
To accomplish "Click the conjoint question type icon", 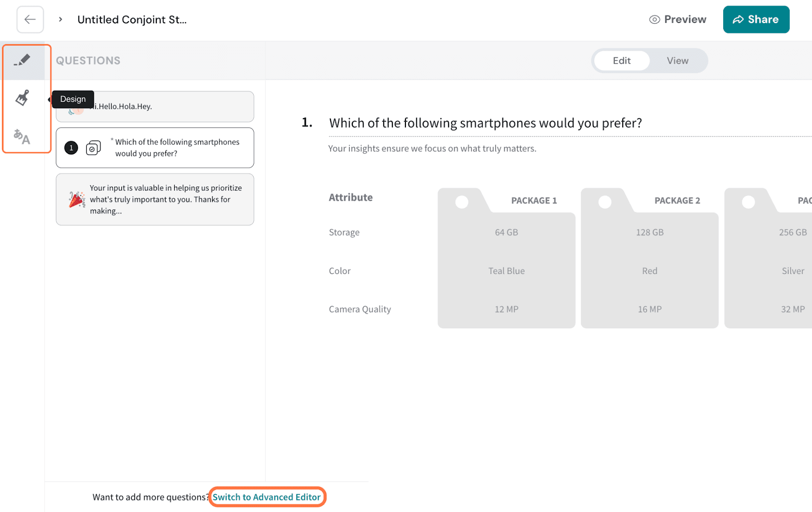I will (93, 148).
